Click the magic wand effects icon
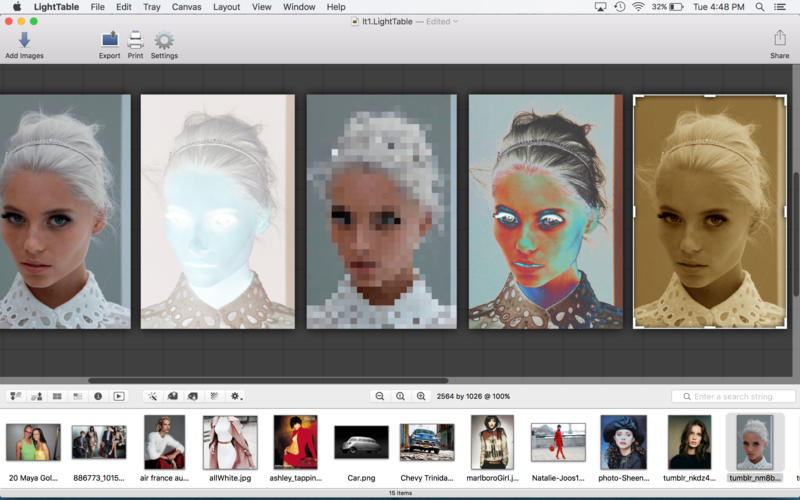Screen dimensions: 800x500 coord(151,396)
